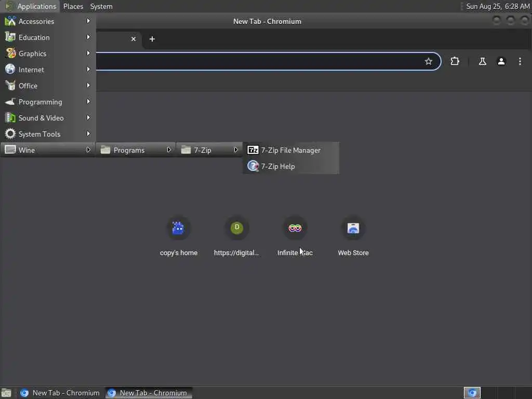
Task: Click the 7-Zip Help question mark icon
Action: [253, 166]
